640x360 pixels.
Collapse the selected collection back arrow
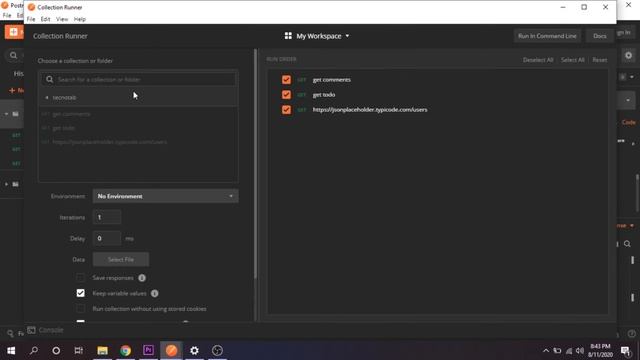point(47,98)
